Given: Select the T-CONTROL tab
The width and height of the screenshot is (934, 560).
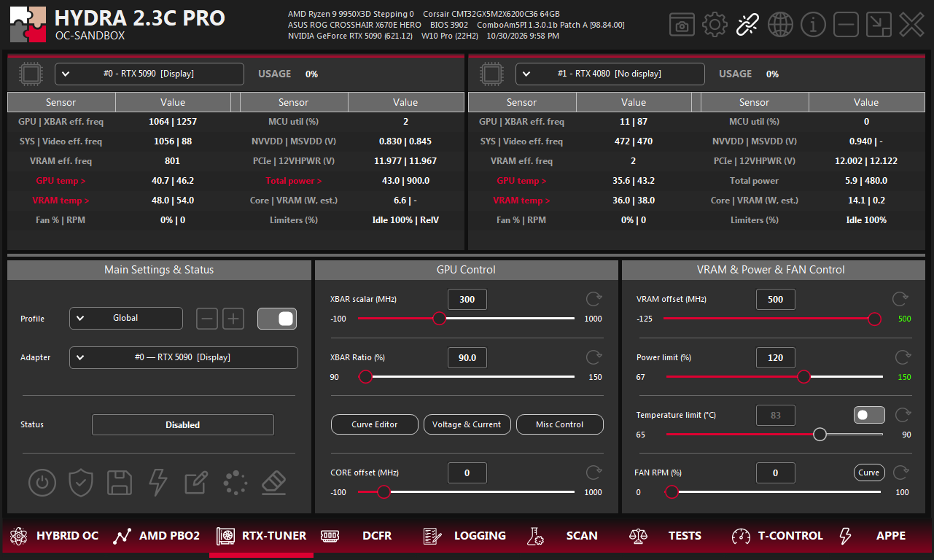Looking at the screenshot, I should coord(777,536).
